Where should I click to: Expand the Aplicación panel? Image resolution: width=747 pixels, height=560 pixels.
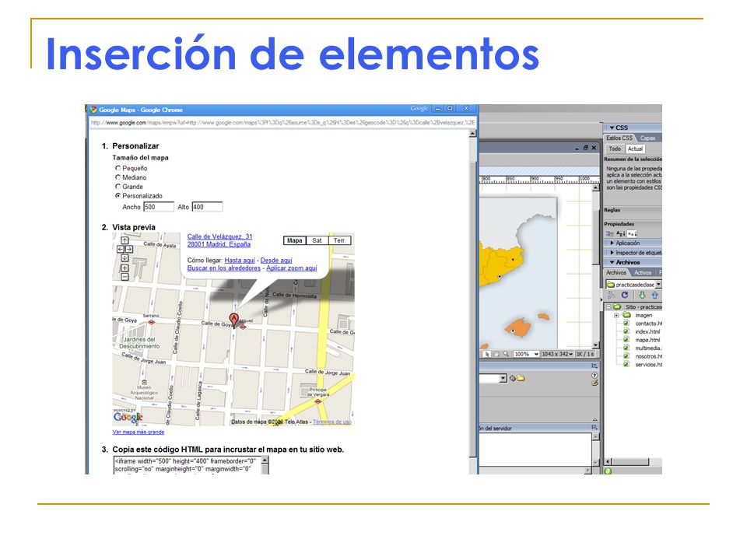(x=612, y=243)
